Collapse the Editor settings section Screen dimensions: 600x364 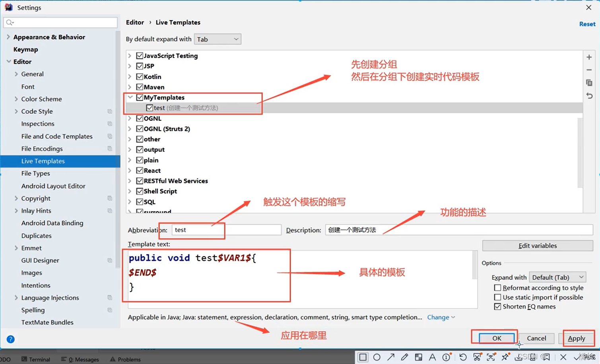click(x=8, y=62)
